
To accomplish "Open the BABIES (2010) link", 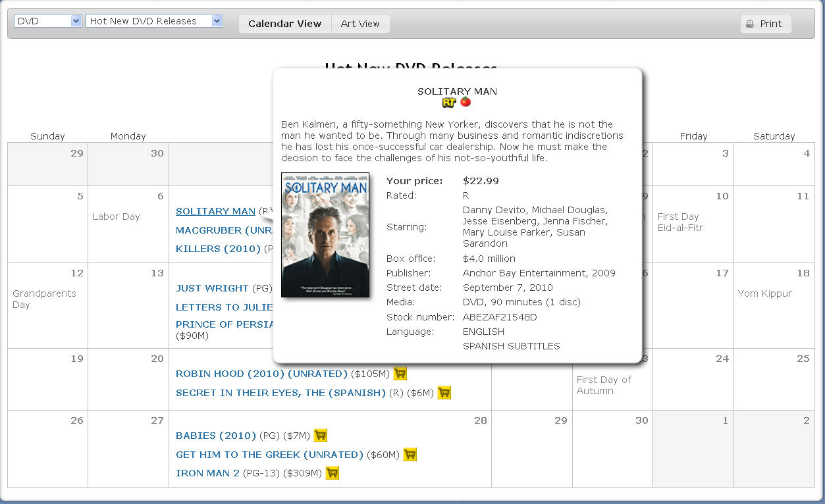I will click(216, 436).
